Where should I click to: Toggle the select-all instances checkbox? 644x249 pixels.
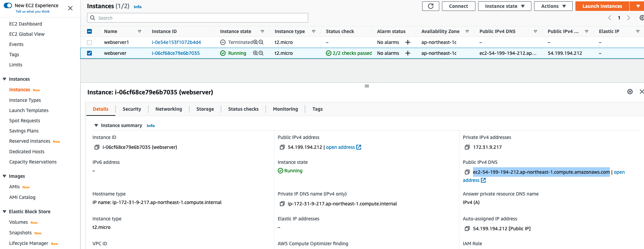coord(89,31)
